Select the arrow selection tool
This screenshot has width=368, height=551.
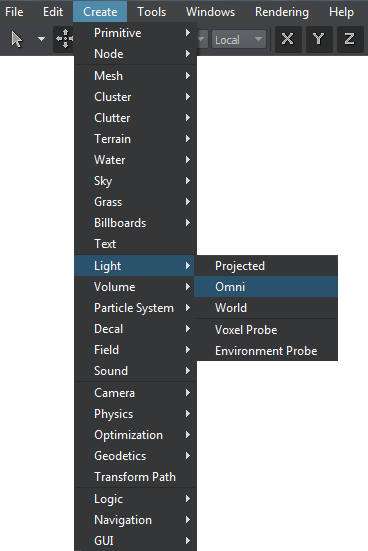[17, 39]
